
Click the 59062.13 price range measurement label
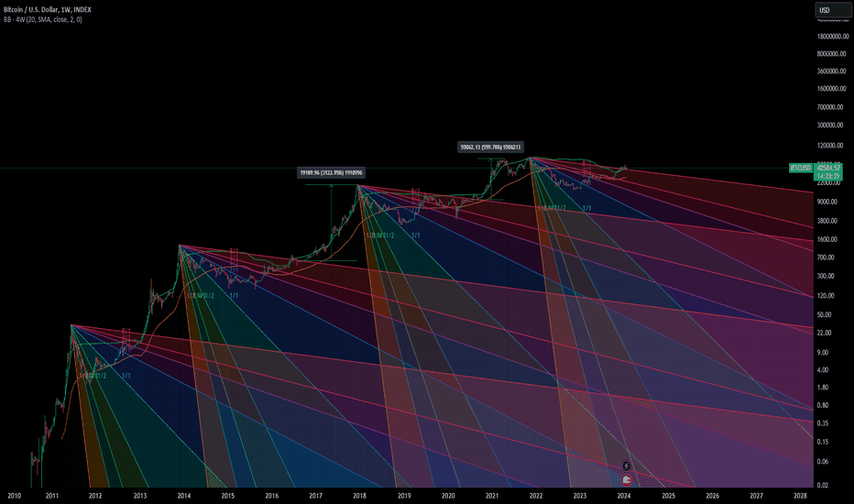(x=490, y=148)
